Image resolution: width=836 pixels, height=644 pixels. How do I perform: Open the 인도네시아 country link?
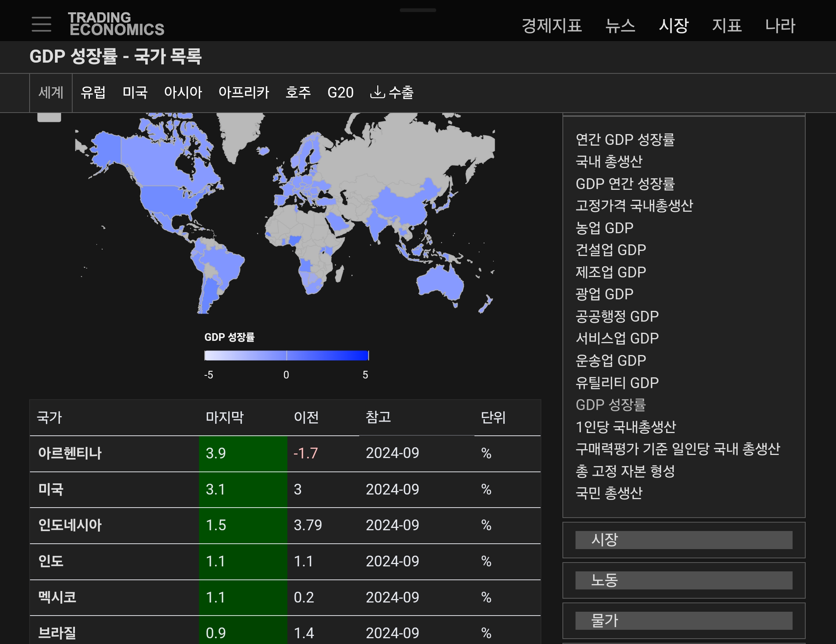point(70,525)
